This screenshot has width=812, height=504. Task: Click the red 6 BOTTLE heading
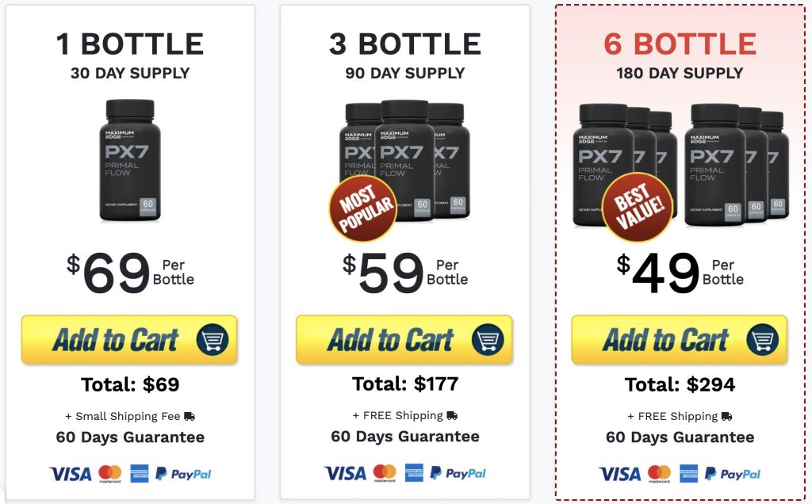coord(680,44)
